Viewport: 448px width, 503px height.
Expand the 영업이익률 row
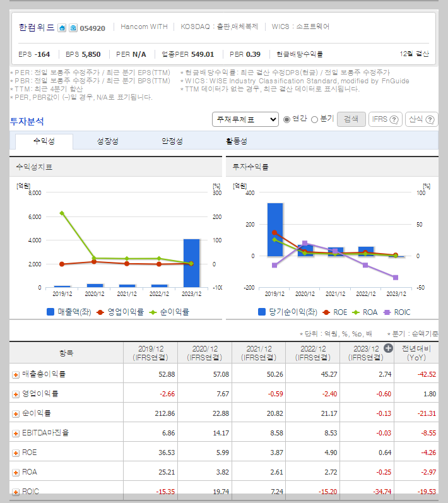coord(15,394)
